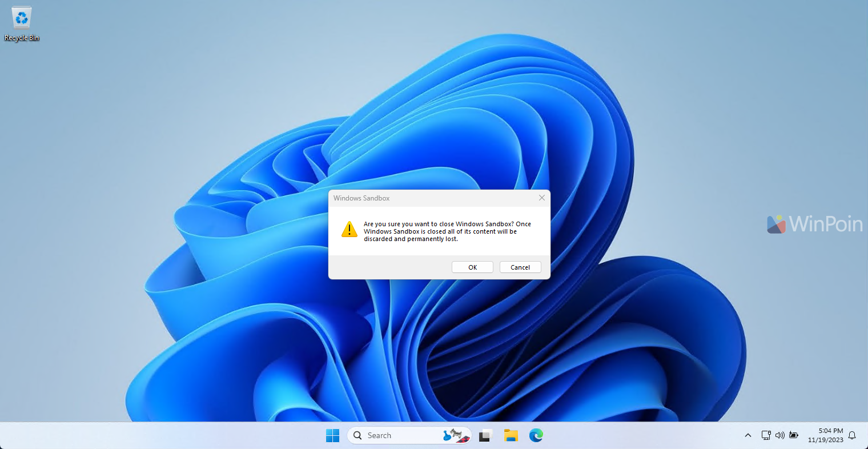Image resolution: width=868 pixels, height=449 pixels.
Task: Click the yellow warning icon in the dialog
Action: point(349,230)
